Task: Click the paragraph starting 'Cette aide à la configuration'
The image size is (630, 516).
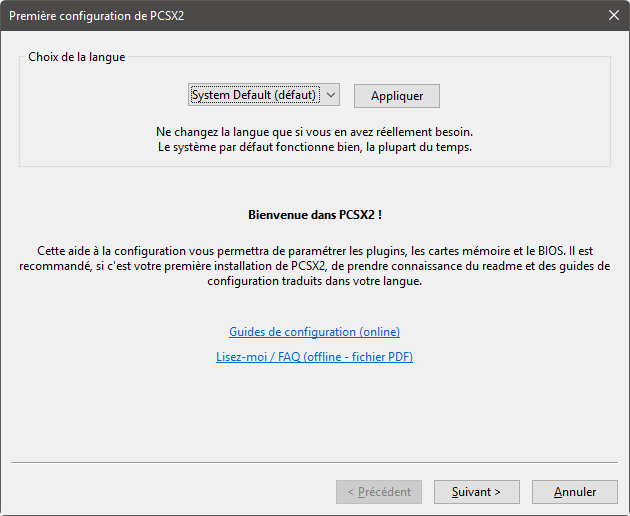Action: (314, 249)
